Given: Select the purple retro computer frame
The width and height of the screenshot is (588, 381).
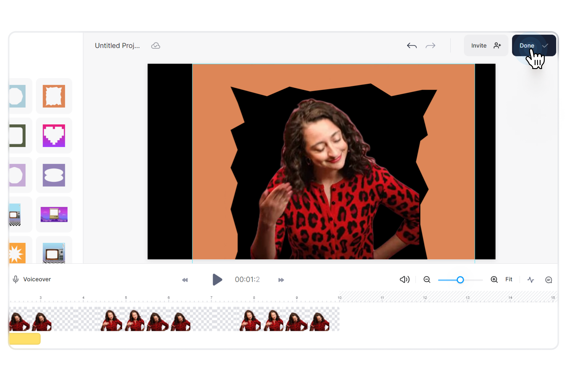Looking at the screenshot, I should [54, 214].
